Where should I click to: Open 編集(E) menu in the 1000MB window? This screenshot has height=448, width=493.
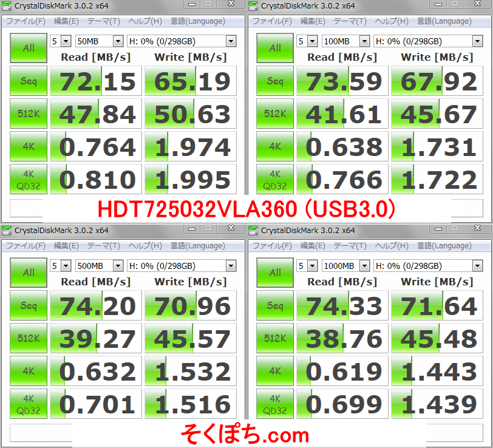pyautogui.click(x=313, y=246)
